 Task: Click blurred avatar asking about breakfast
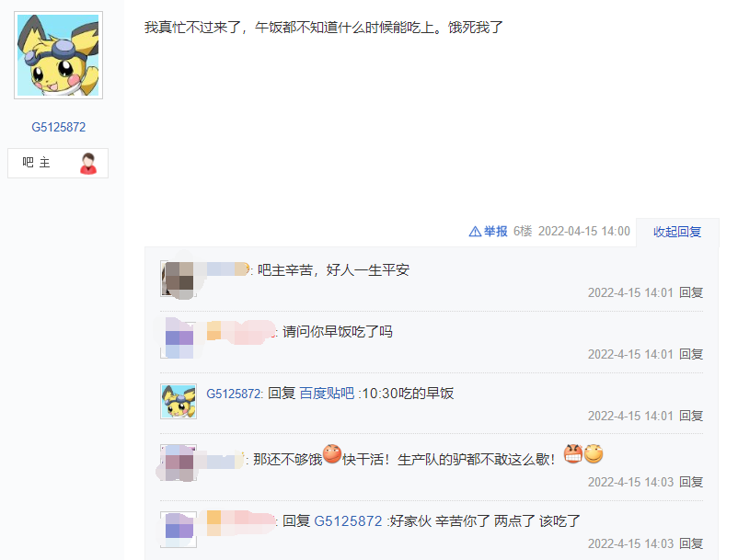(x=179, y=340)
